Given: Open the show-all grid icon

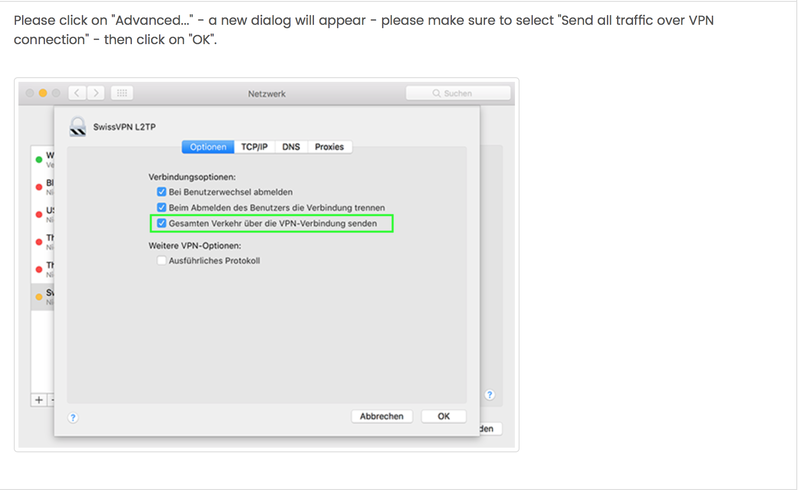Looking at the screenshot, I should (x=122, y=93).
